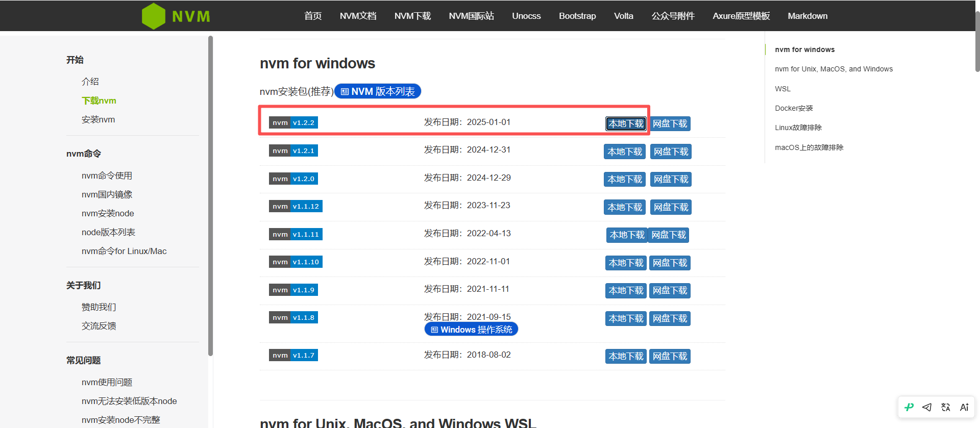The image size is (980, 428).
Task: Click 本地下载 for nvm v1.2.1
Action: [625, 152]
